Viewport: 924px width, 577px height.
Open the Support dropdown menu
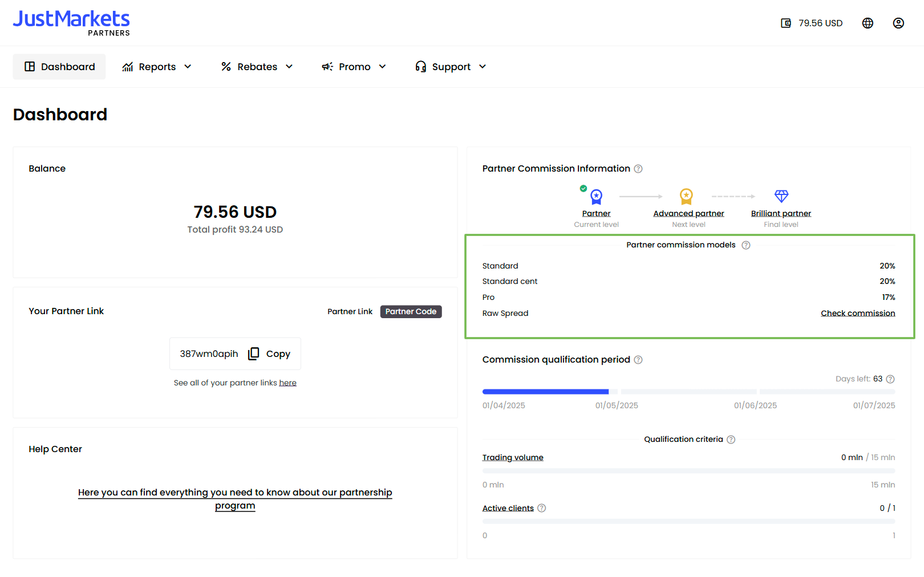tap(451, 67)
